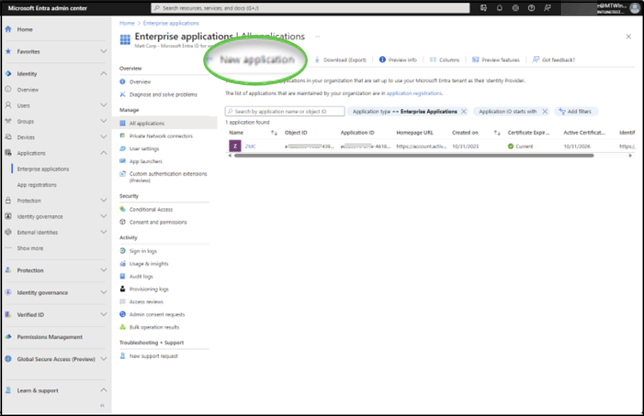Screen dimensions: 644x416
Task: Remove the Application ID starts with filter
Action: pos(545,111)
